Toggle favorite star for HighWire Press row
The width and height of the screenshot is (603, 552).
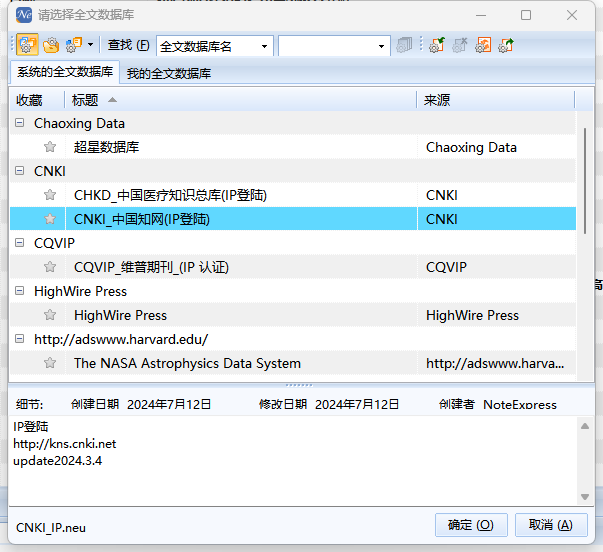point(50,315)
